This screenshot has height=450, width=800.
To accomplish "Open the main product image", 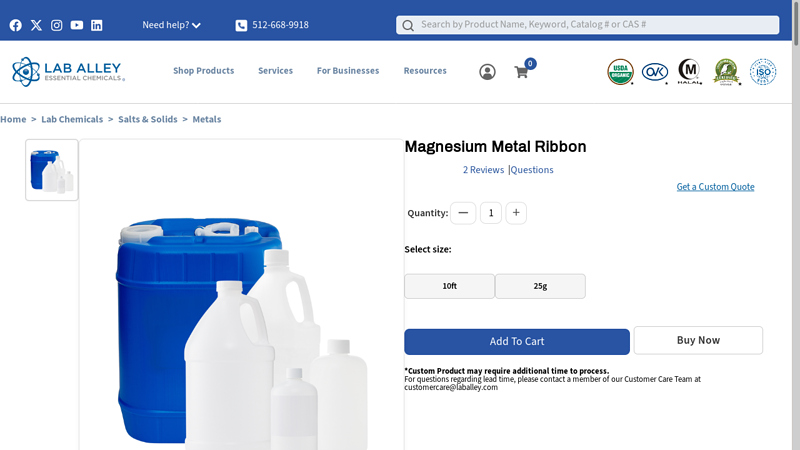I will point(241,294).
